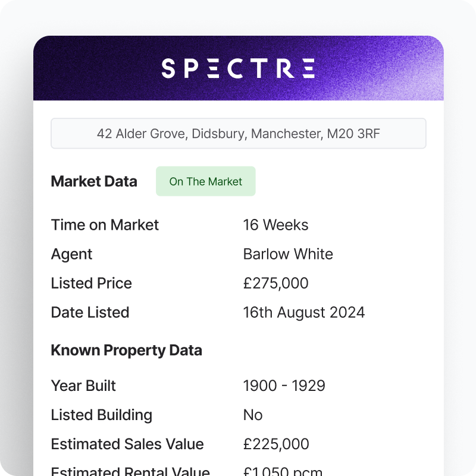476x476 pixels.
Task: Click the Date Listed label
Action: [90, 312]
